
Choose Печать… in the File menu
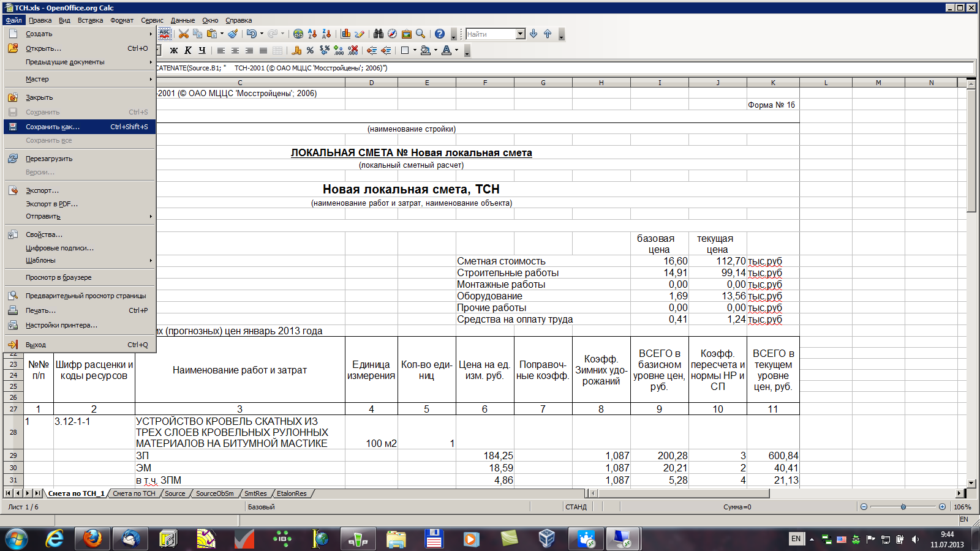pyautogui.click(x=80, y=310)
